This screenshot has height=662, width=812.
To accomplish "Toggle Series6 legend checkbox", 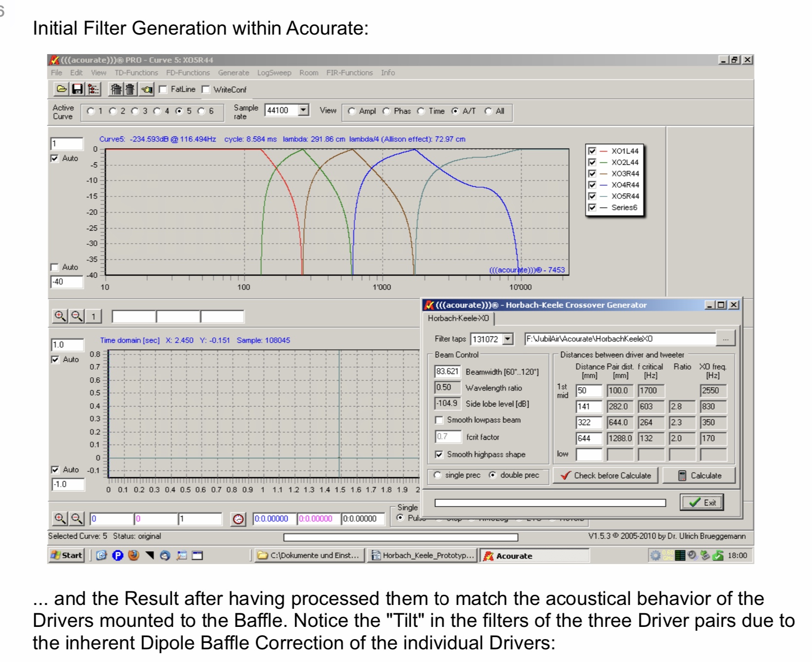I will click(592, 208).
